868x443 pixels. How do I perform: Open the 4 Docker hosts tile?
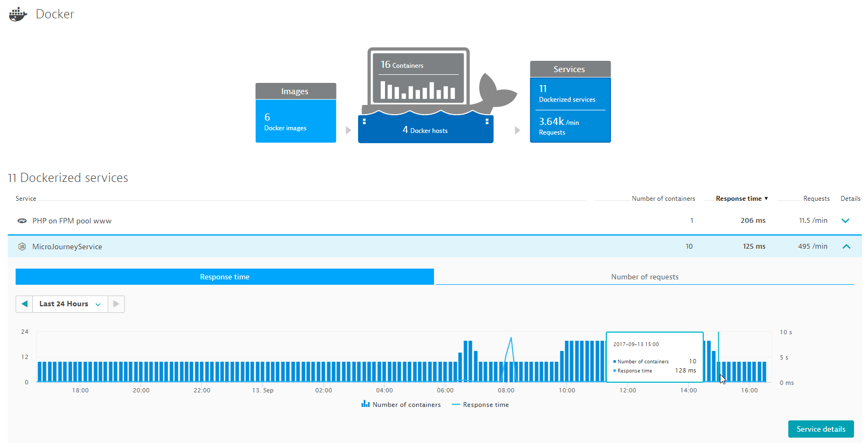point(425,130)
